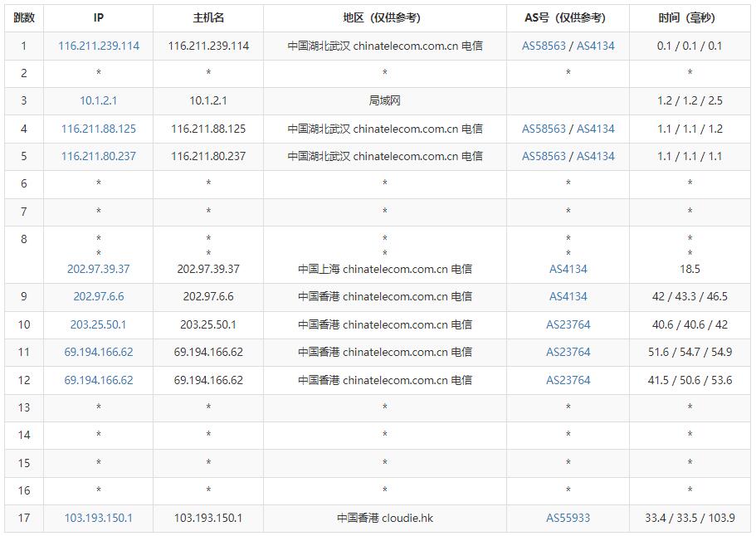Image resolution: width=756 pixels, height=536 pixels.
Task: Open AS4134 link in the 202.97.39.37 row
Action: tap(568, 269)
